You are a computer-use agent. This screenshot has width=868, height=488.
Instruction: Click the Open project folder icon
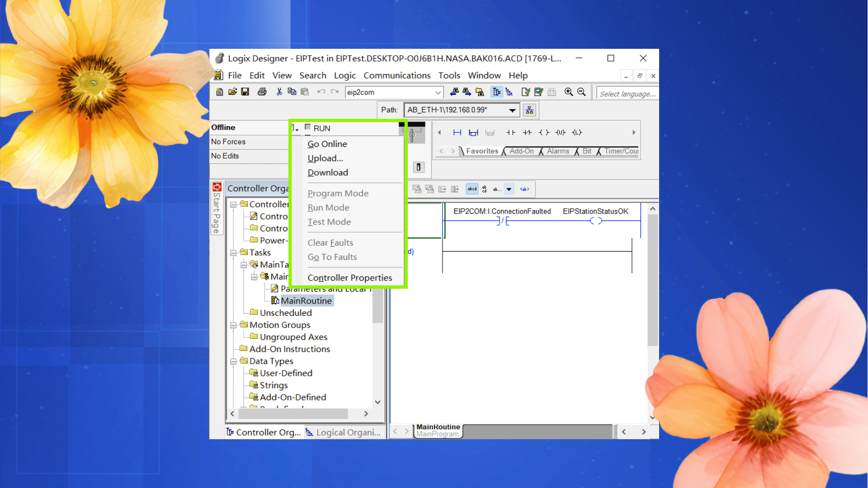pos(232,92)
